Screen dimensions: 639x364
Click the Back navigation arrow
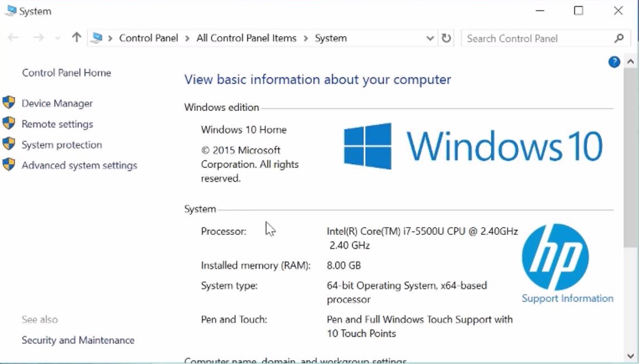(13, 38)
